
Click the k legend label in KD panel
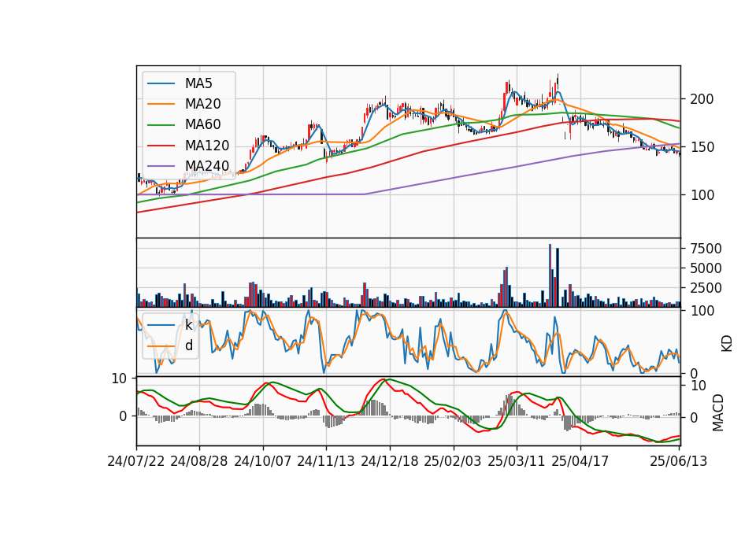(188, 325)
